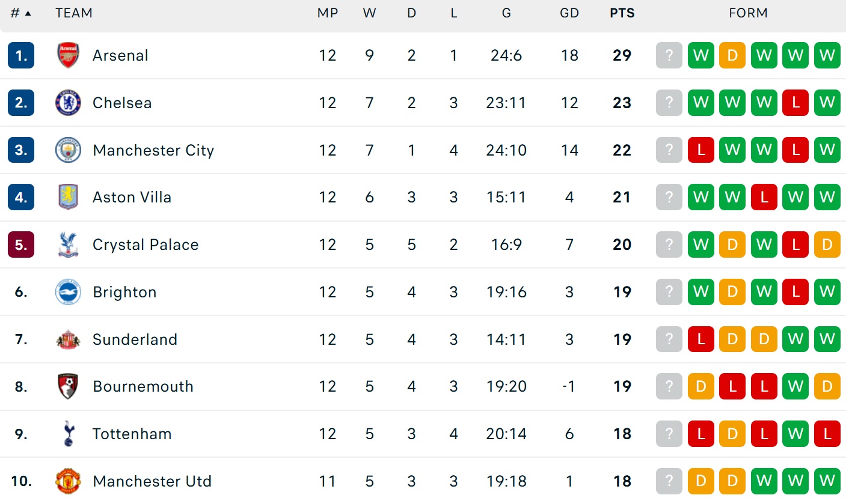The width and height of the screenshot is (846, 504).
Task: Click the Crystal Palace crest icon
Action: (68, 244)
